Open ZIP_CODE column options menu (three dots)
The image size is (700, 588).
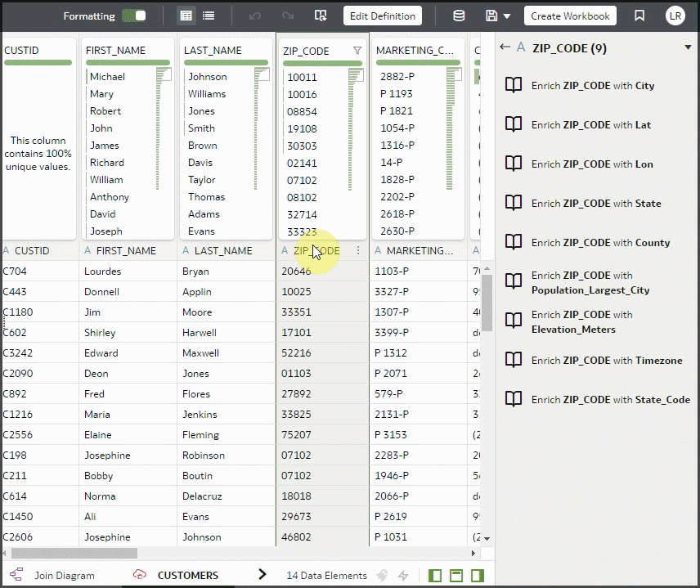[x=358, y=250]
